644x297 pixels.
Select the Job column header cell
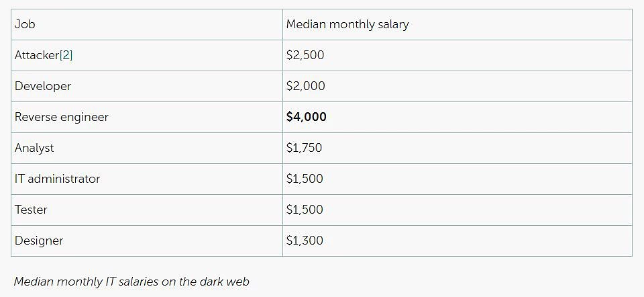pyautogui.click(x=147, y=25)
